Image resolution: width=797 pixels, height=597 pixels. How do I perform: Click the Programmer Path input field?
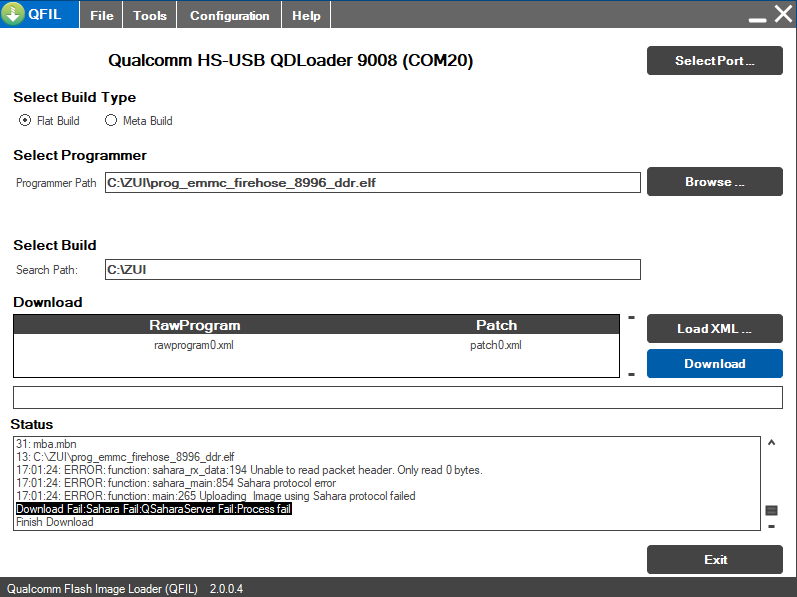pyautogui.click(x=373, y=183)
